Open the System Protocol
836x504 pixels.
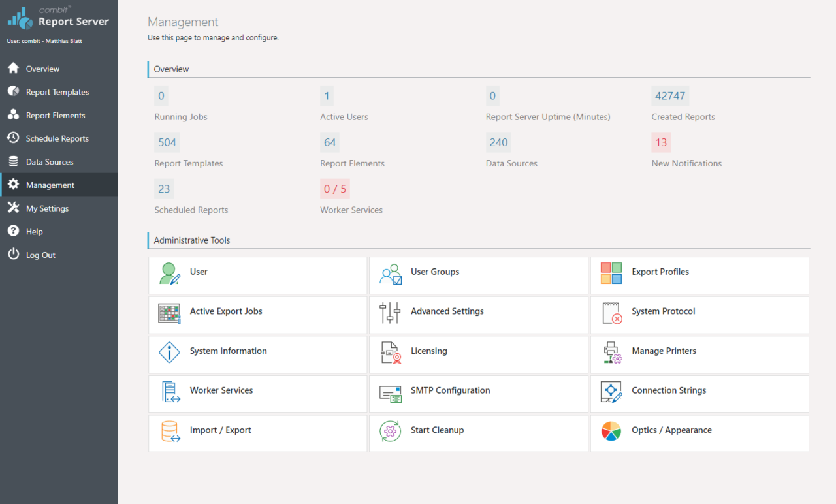(699, 315)
